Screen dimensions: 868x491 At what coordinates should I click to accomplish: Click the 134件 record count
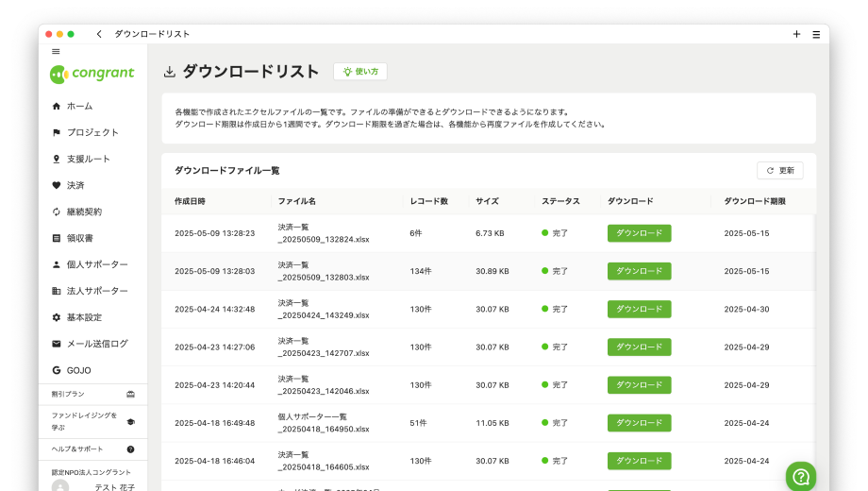click(x=421, y=271)
